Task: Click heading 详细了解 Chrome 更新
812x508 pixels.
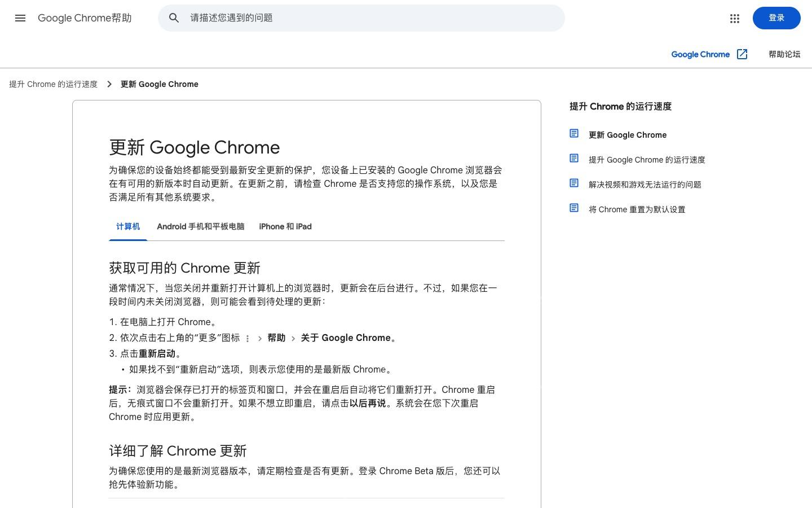Action: click(178, 450)
